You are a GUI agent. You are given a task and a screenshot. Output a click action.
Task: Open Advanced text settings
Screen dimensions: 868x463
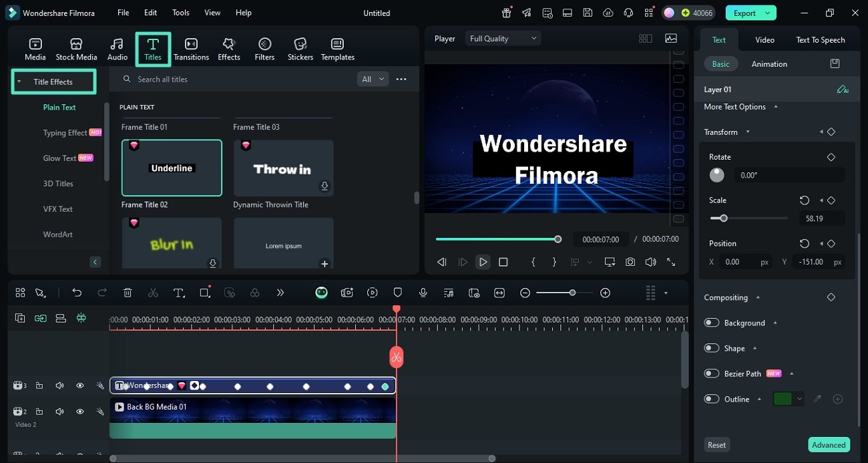pyautogui.click(x=829, y=445)
